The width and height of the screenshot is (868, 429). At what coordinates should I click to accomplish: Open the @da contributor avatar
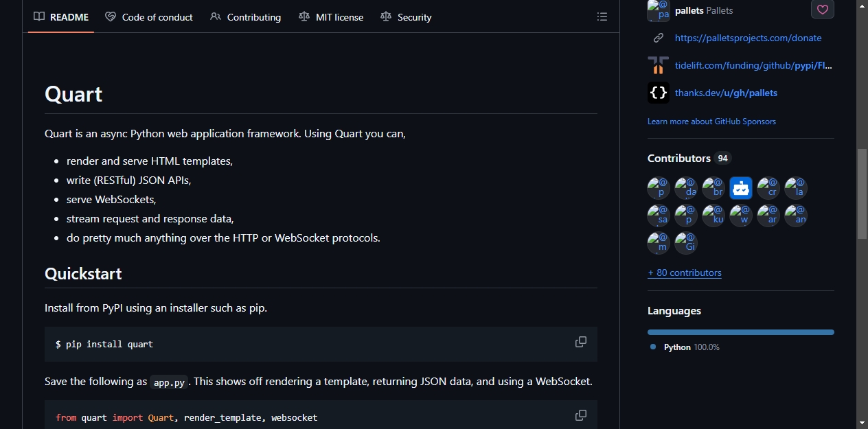click(686, 188)
